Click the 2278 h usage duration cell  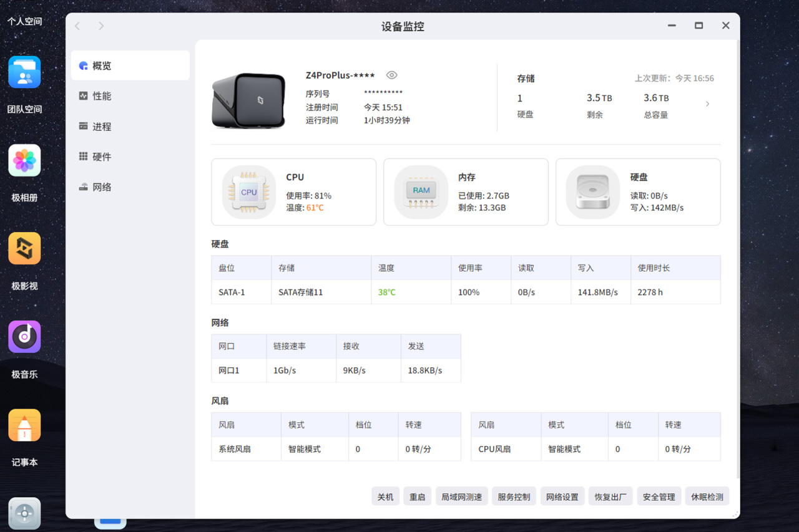(x=675, y=292)
